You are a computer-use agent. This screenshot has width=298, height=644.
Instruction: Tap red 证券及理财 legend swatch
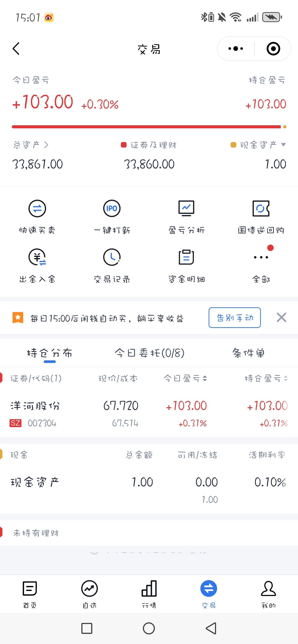coord(123,145)
